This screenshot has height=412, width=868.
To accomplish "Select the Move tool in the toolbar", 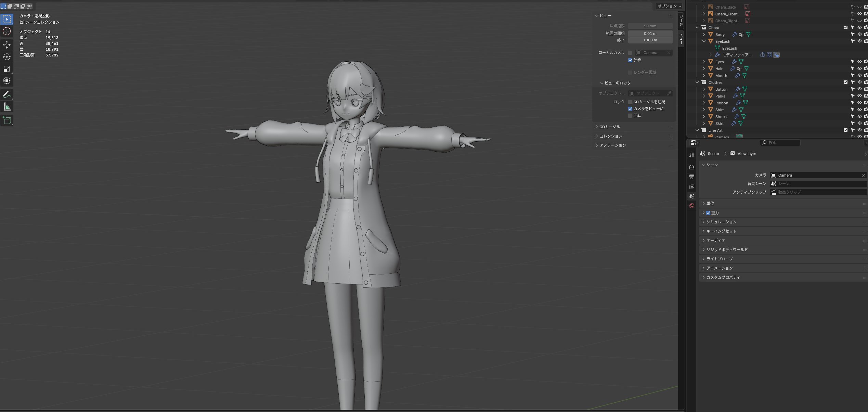I will pyautogui.click(x=7, y=45).
